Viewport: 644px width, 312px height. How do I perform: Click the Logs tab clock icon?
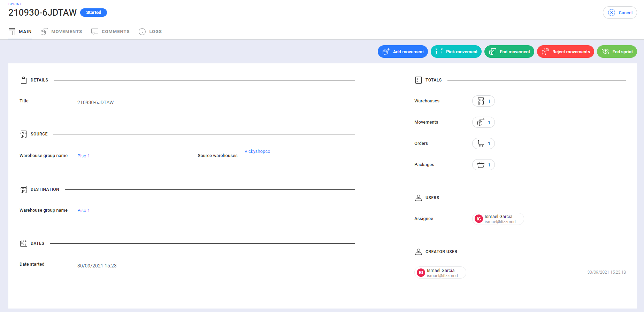point(142,32)
